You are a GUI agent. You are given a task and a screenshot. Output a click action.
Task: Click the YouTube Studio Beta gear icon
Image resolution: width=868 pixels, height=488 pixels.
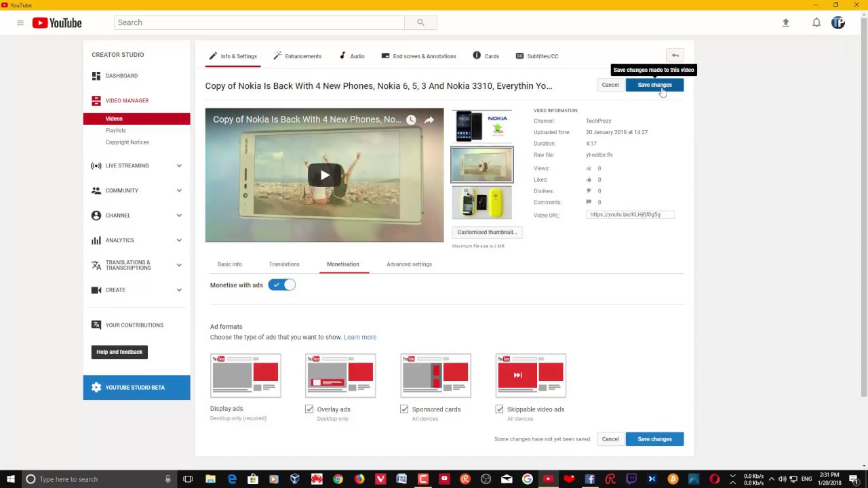(x=96, y=388)
